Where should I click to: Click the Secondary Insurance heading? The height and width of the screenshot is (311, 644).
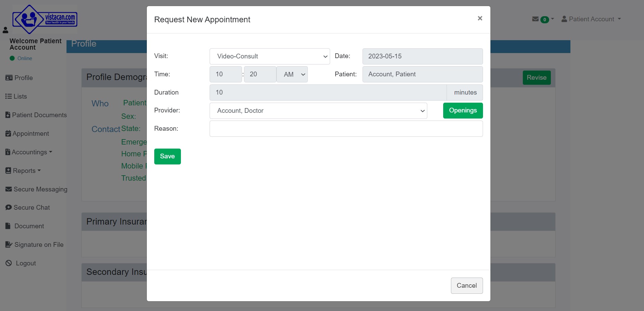(116, 272)
